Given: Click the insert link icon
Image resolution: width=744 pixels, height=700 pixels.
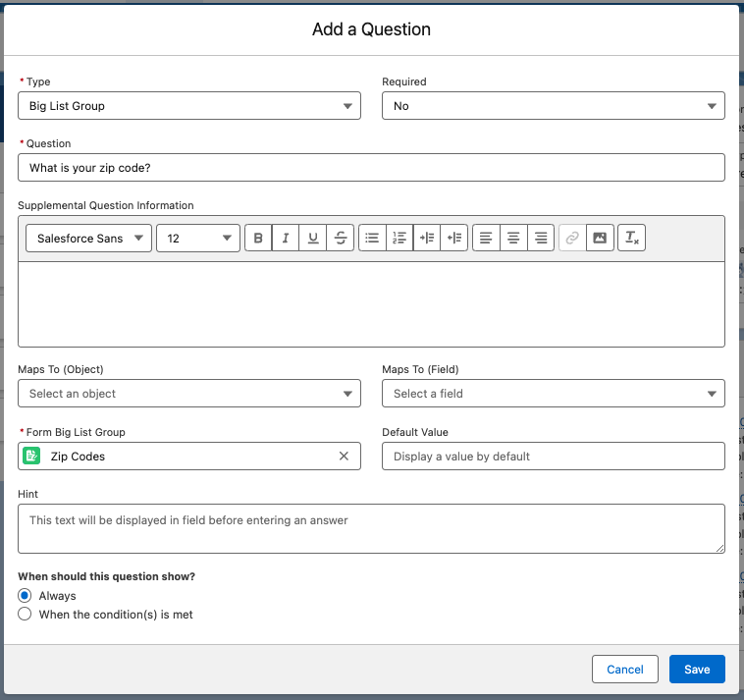Looking at the screenshot, I should click(572, 238).
